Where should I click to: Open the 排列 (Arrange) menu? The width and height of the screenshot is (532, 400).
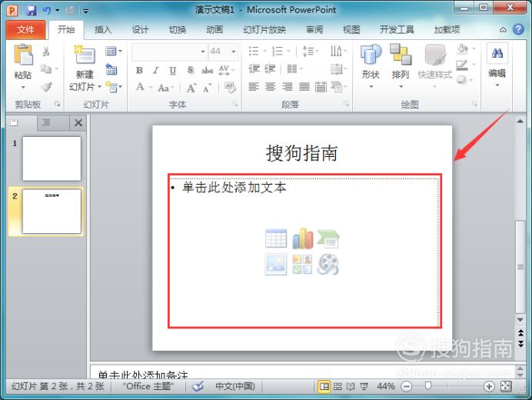pos(401,65)
